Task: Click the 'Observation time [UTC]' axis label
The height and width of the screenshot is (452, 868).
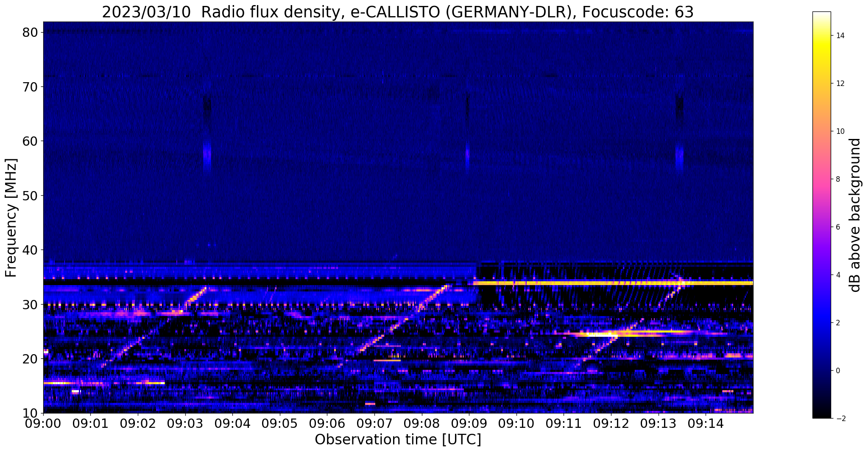Action: tap(398, 439)
